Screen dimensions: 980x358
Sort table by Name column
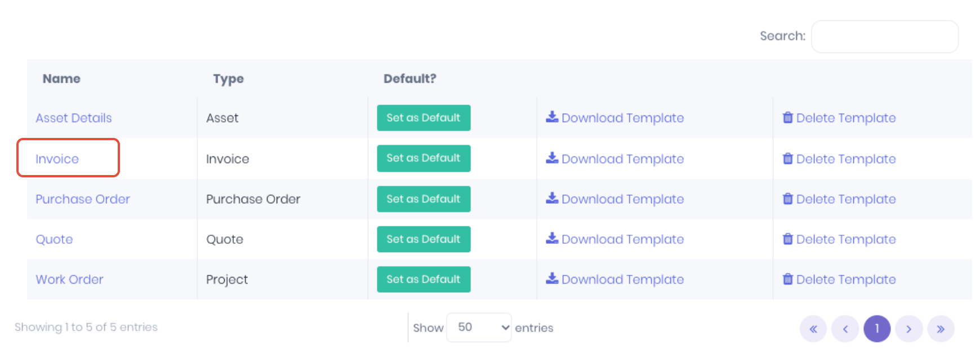(x=61, y=79)
